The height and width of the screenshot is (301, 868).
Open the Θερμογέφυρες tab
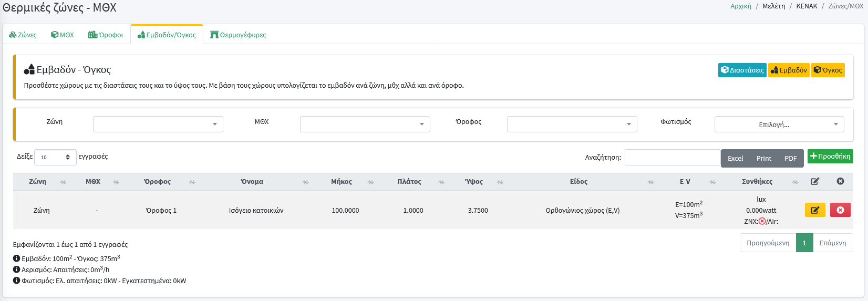[238, 35]
